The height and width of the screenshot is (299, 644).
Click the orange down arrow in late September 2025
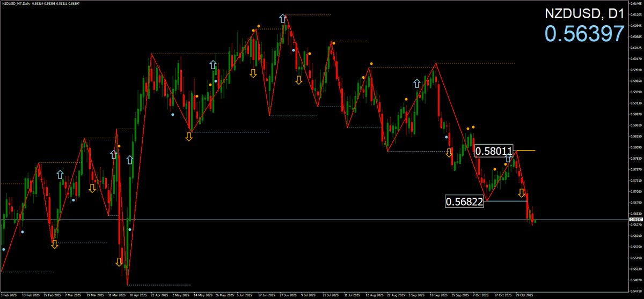tap(449, 153)
